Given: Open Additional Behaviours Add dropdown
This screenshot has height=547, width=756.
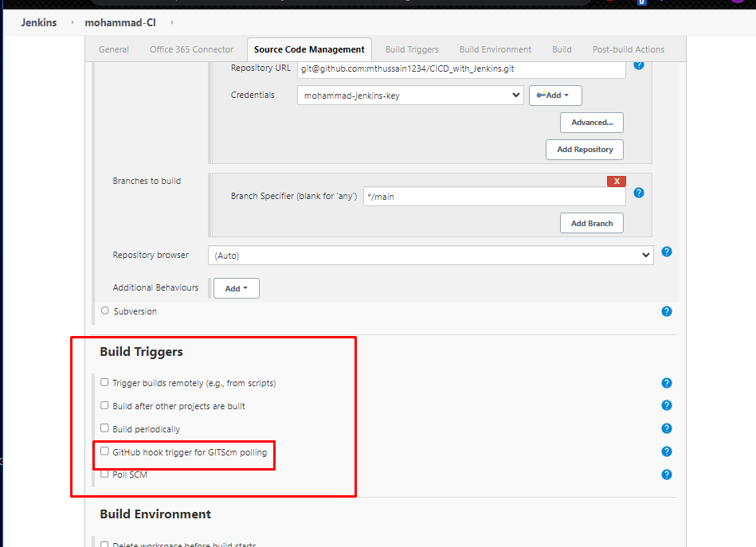Looking at the screenshot, I should coord(237,288).
